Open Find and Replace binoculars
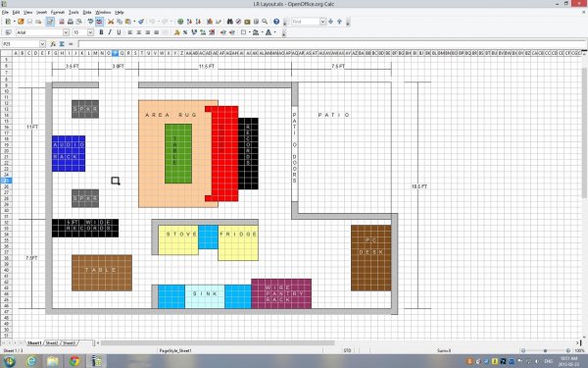This screenshot has height=368, width=588. (x=230, y=22)
